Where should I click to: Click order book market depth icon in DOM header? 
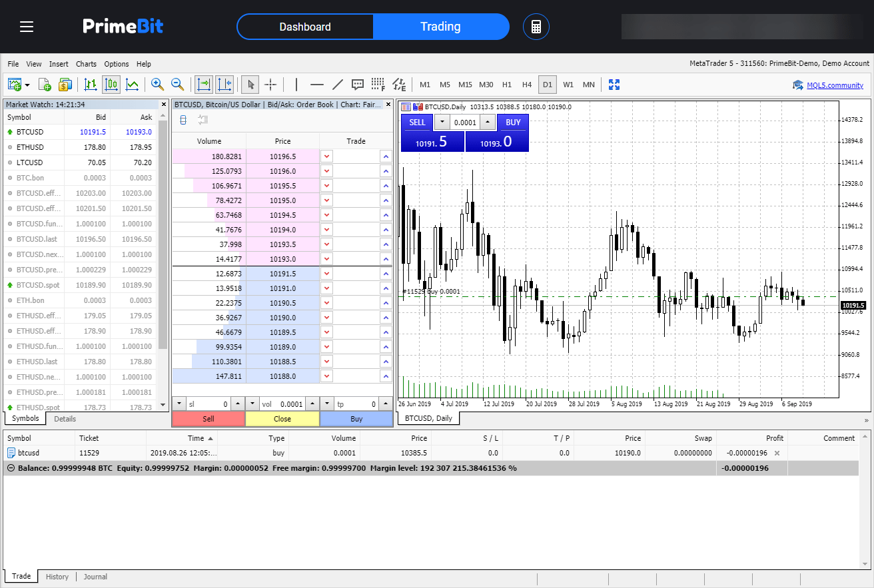tap(183, 120)
